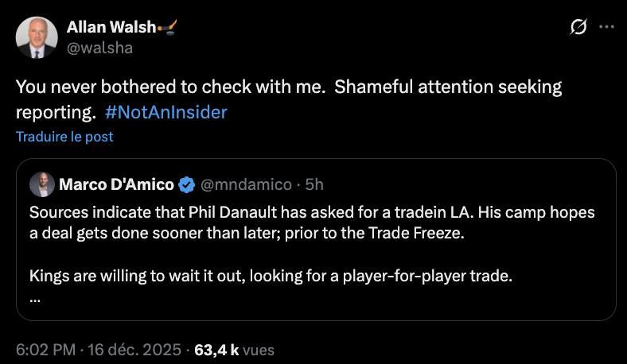Open the Grok explain-post icon
This screenshot has height=364, width=627.
point(579,27)
